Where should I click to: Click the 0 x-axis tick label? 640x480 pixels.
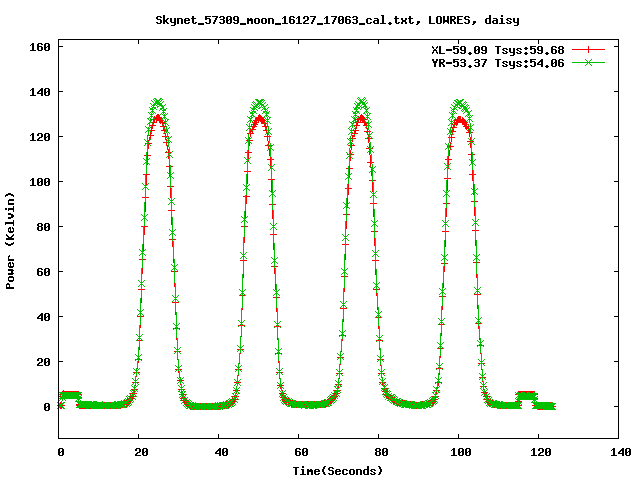(61, 452)
